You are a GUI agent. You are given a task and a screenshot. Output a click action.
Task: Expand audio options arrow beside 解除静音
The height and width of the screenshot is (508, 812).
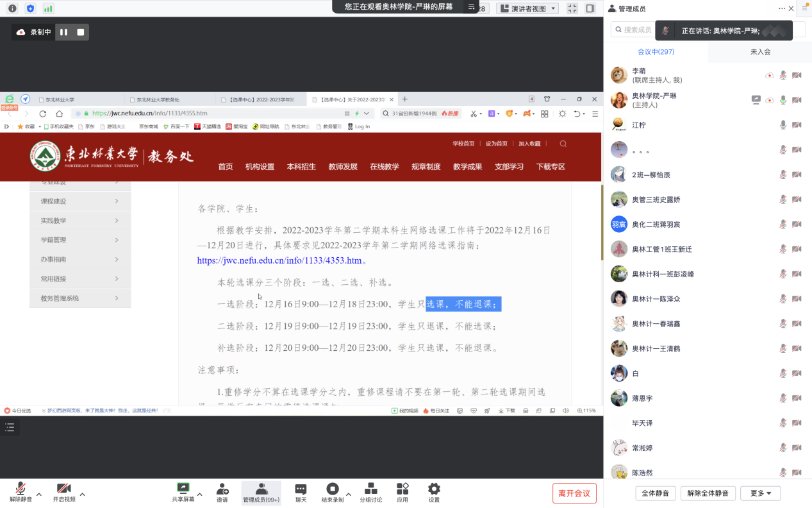pos(39,495)
